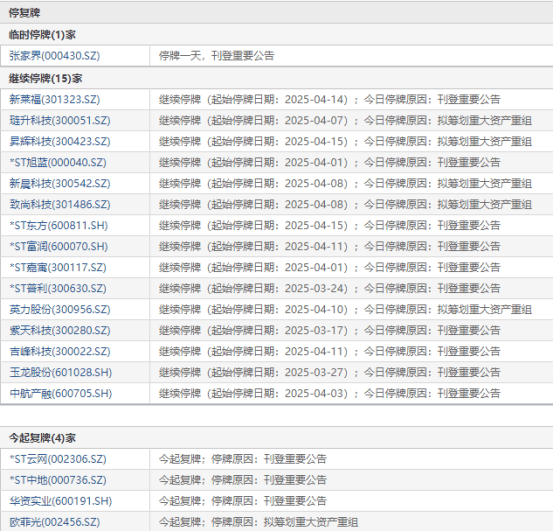The height and width of the screenshot is (531, 554).
Task: Open the *ST旭蓝(000040.SZ) stock link
Action: click(x=58, y=163)
